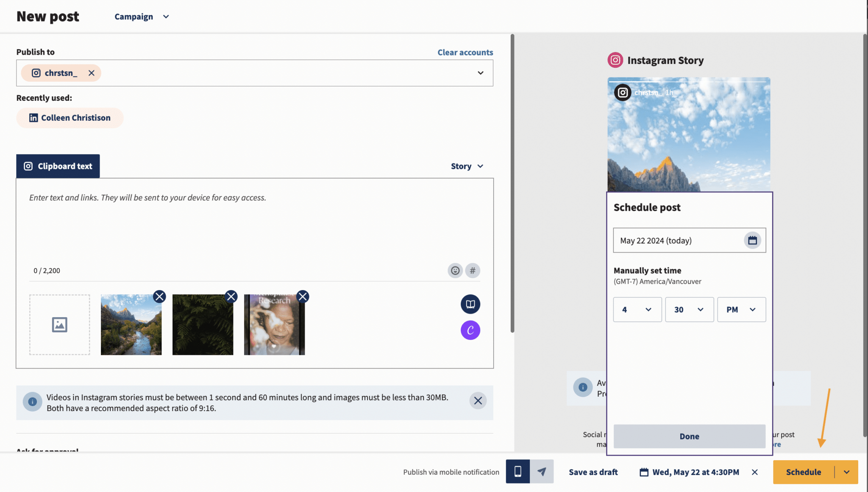Remove the fern leaves image
The image size is (868, 492).
(x=231, y=296)
